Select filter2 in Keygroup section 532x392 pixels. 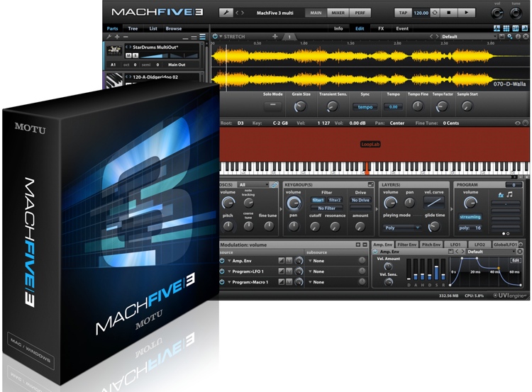coord(335,200)
